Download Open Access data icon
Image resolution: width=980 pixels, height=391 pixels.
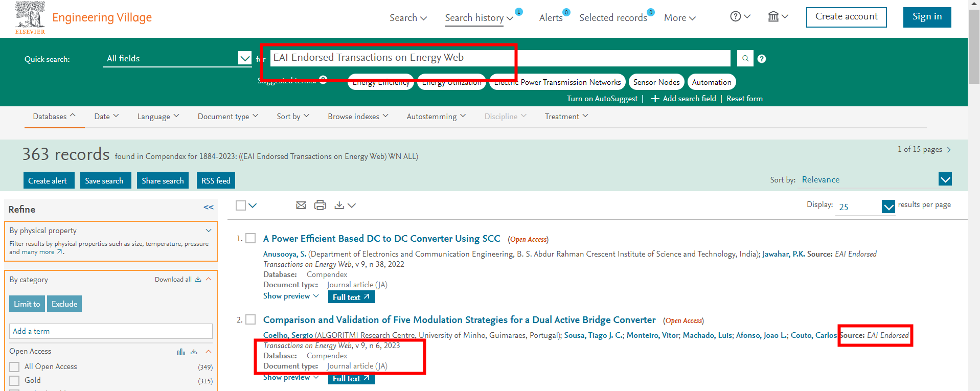tap(194, 352)
